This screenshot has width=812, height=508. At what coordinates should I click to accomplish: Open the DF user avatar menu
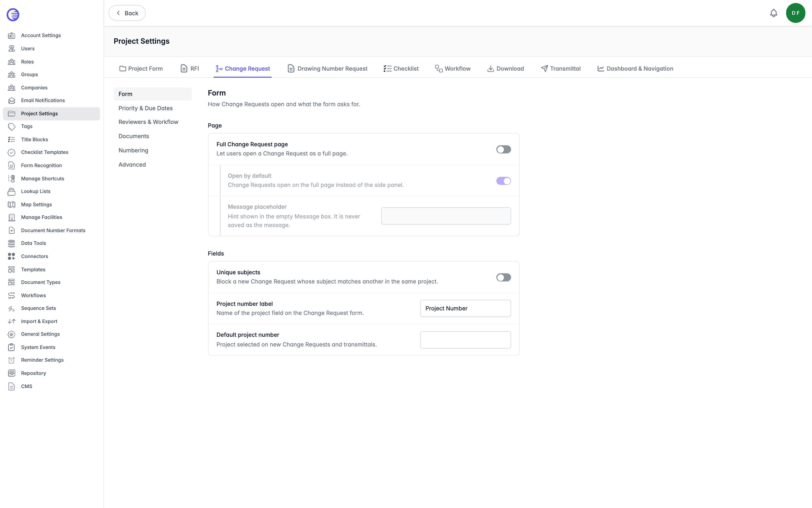(x=795, y=13)
